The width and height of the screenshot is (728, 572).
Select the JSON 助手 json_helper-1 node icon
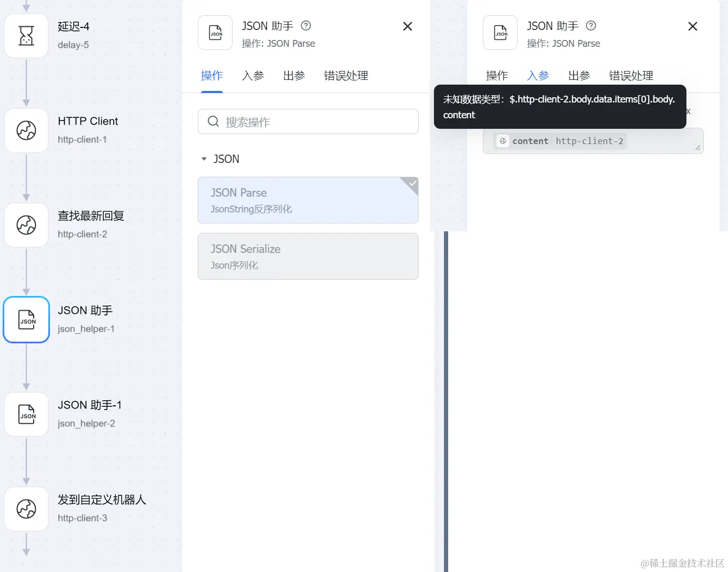(x=26, y=320)
